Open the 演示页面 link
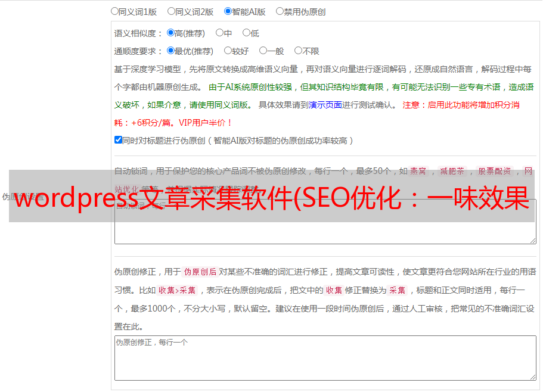 (325, 105)
